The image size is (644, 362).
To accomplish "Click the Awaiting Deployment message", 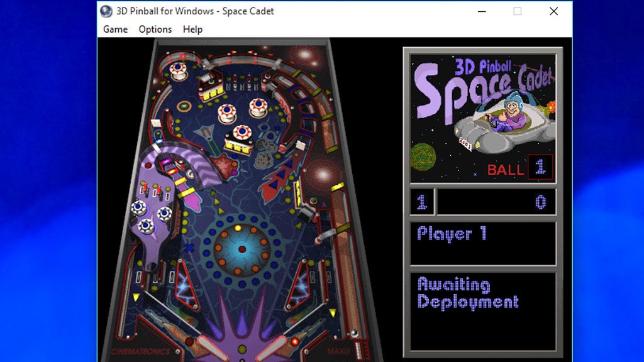I will [468, 293].
